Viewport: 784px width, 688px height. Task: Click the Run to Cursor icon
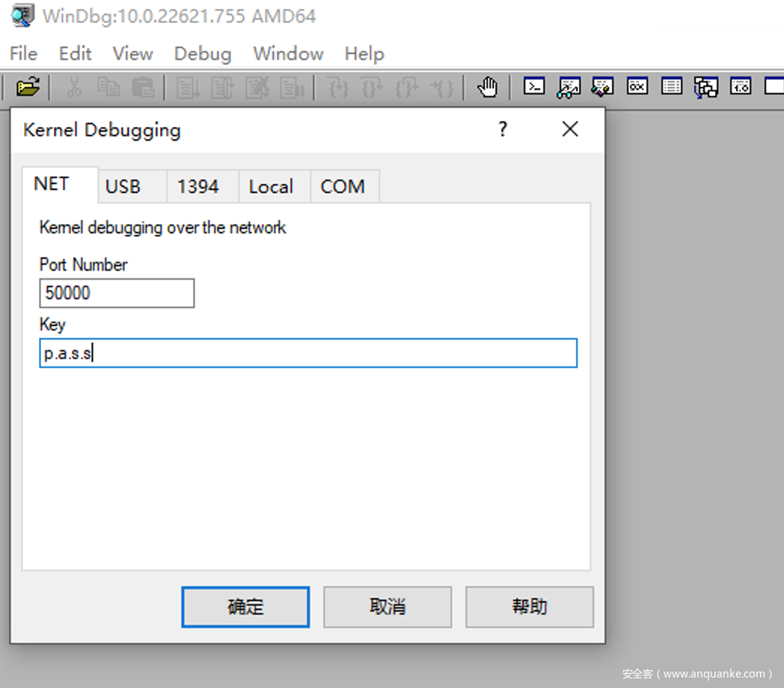coord(442,87)
